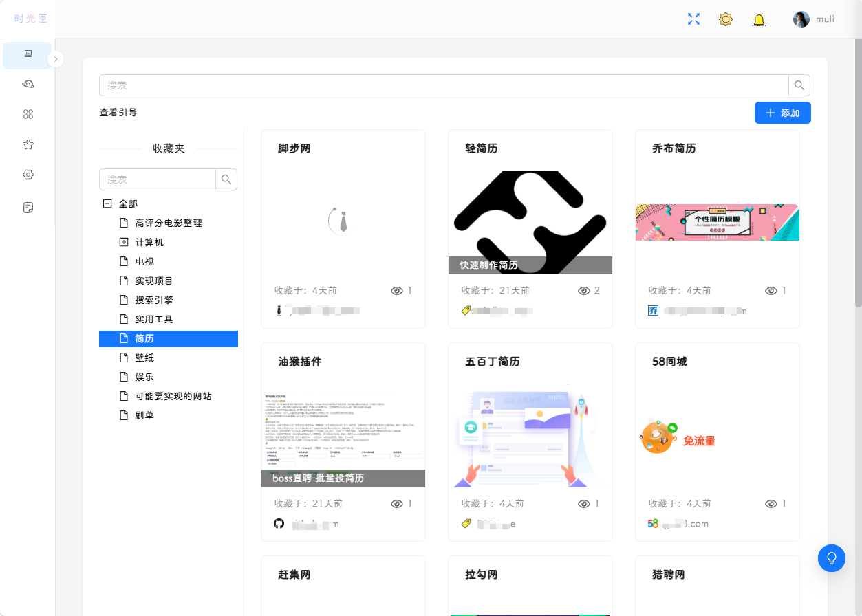The image size is (862, 616).
Task: Open the 猎聘网 card title
Action: point(669,575)
